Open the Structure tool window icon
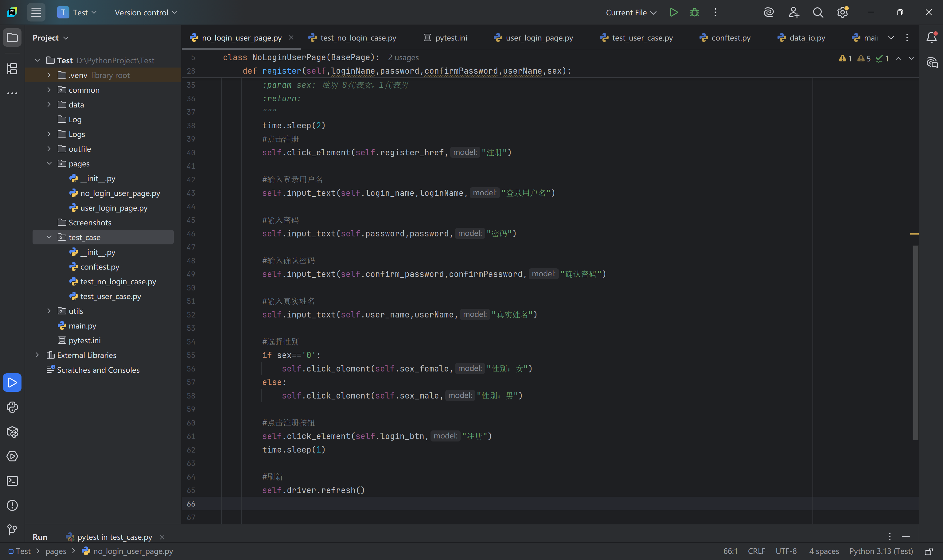Screen dimensions: 943x560 [12, 69]
